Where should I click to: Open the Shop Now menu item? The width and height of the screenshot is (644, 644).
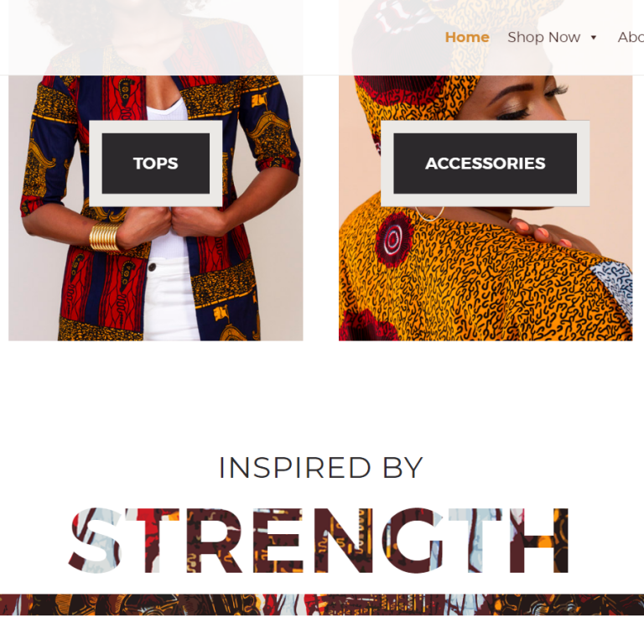[543, 38]
